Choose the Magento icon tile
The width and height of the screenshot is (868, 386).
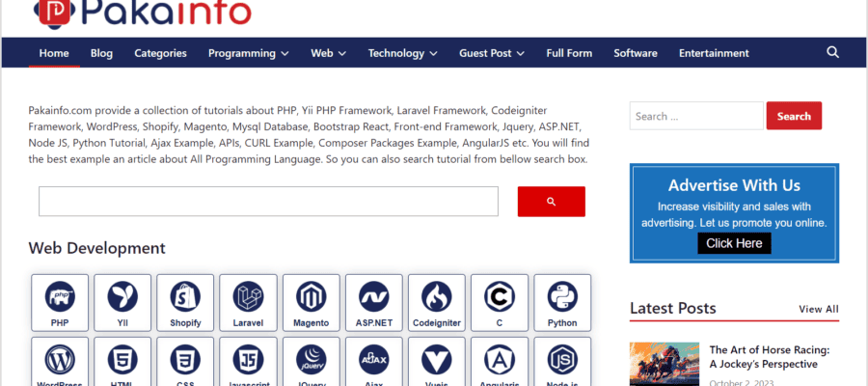pyautogui.click(x=312, y=303)
